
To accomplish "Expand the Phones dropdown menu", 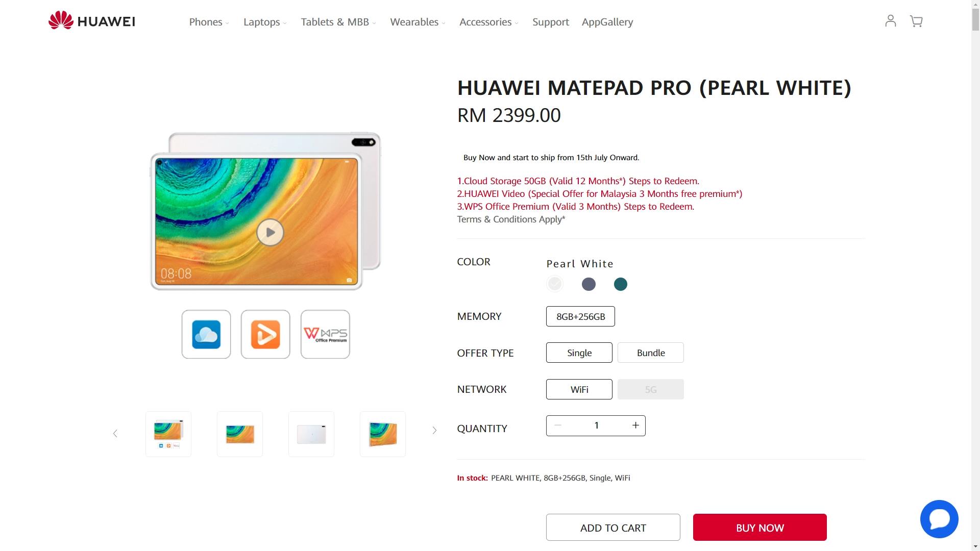I will tap(209, 22).
